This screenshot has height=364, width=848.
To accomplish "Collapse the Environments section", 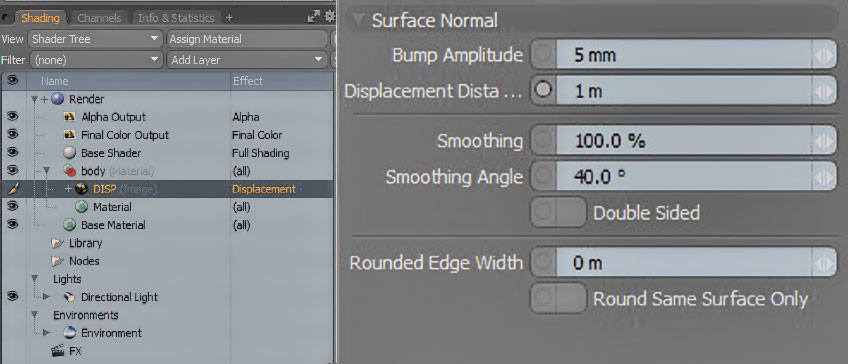I will (x=35, y=315).
